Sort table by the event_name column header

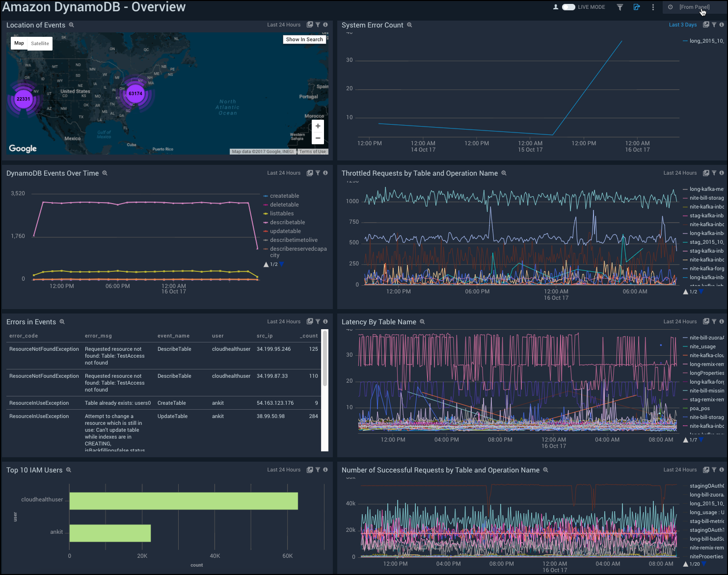[173, 336]
